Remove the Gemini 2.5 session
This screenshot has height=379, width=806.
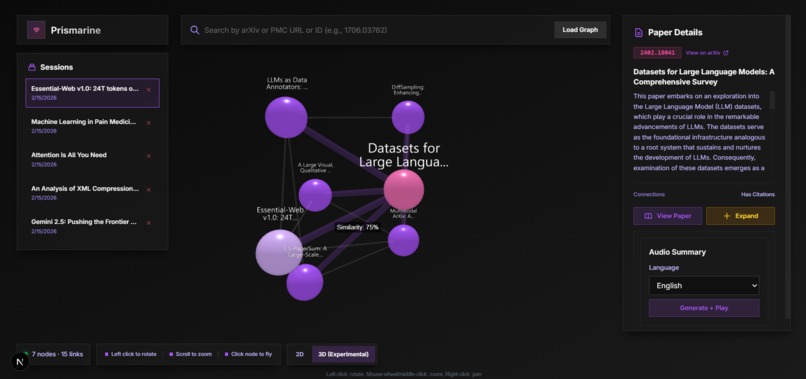(149, 223)
